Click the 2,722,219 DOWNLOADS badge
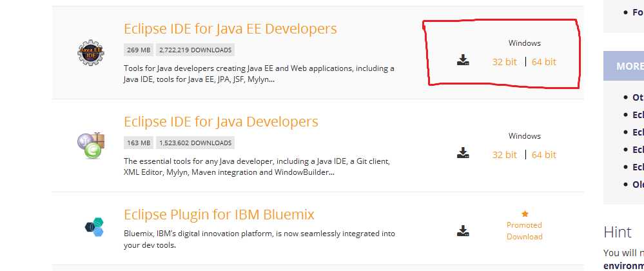 pyautogui.click(x=195, y=50)
